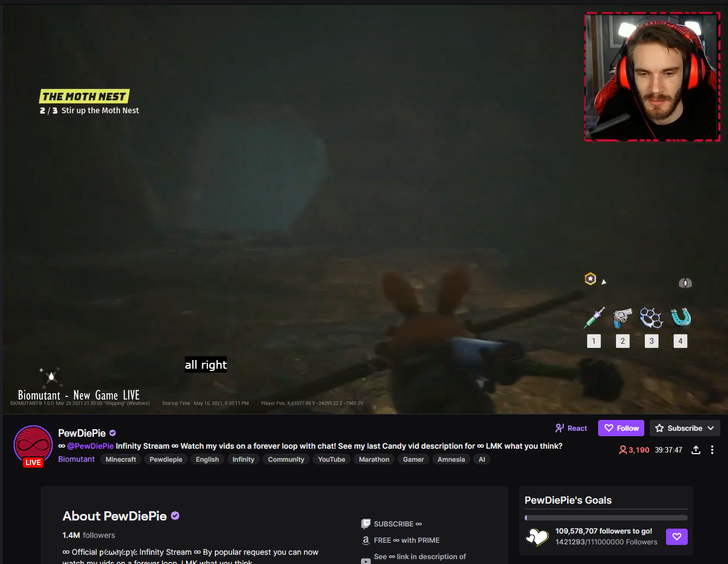The image size is (728, 564).
Task: Follow the PewDiePie channel
Action: [x=621, y=428]
